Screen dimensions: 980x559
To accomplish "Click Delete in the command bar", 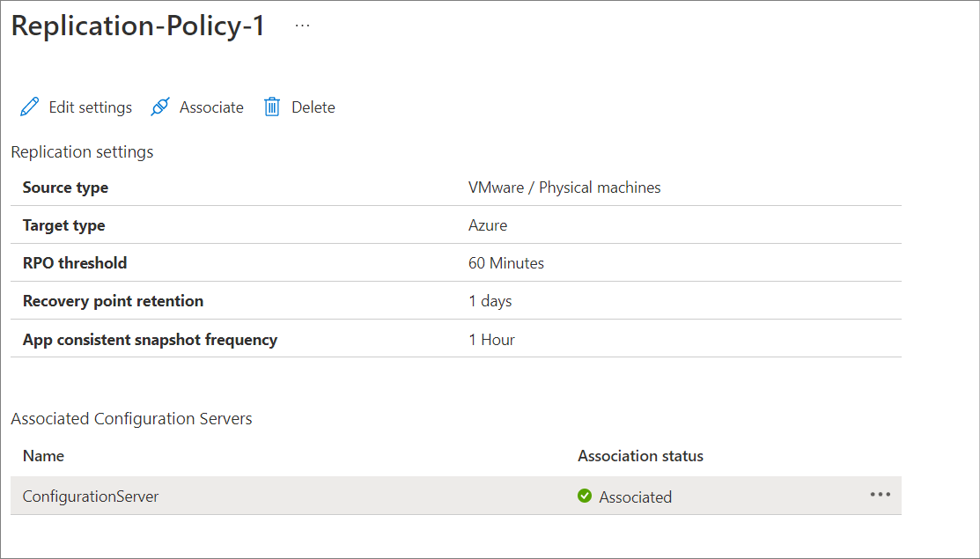I will click(x=313, y=107).
